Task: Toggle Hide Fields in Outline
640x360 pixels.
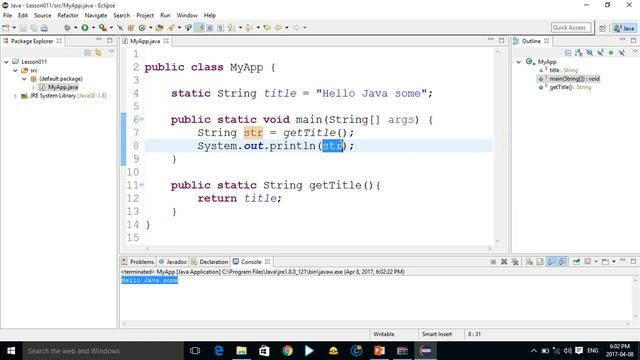Action: point(589,53)
